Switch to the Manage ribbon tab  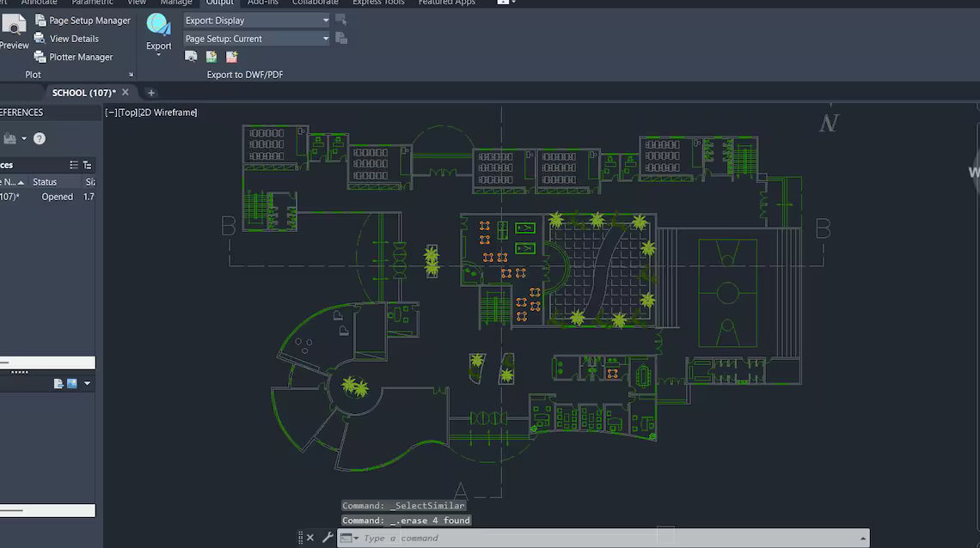(176, 3)
